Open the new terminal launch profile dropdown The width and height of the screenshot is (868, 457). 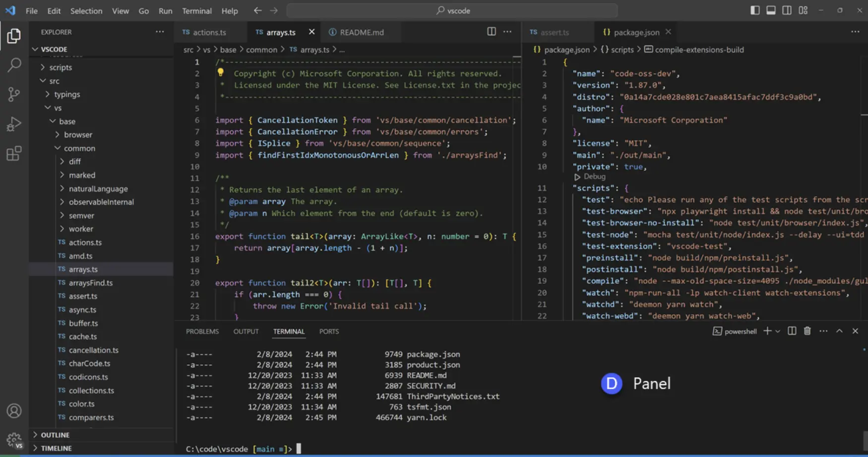click(x=778, y=331)
